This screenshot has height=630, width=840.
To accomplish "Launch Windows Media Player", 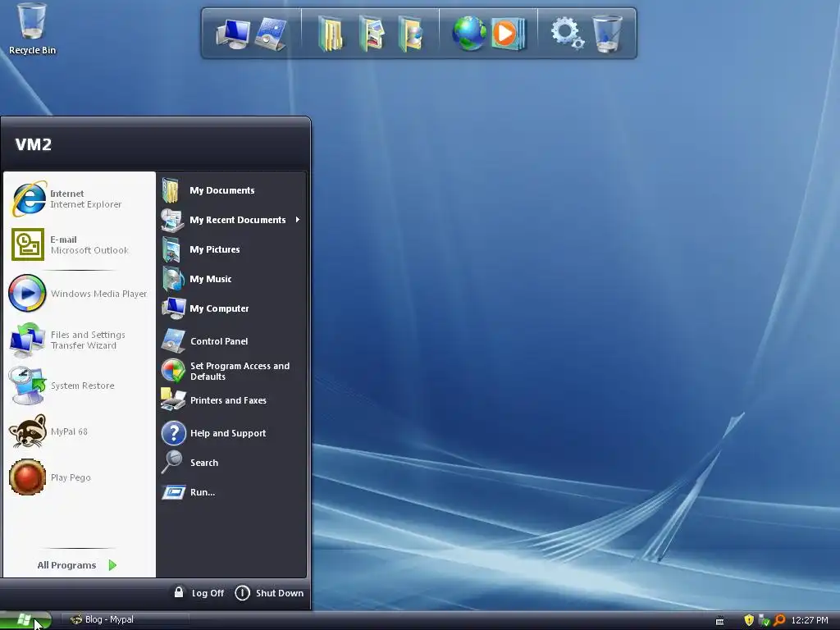I will click(x=80, y=294).
